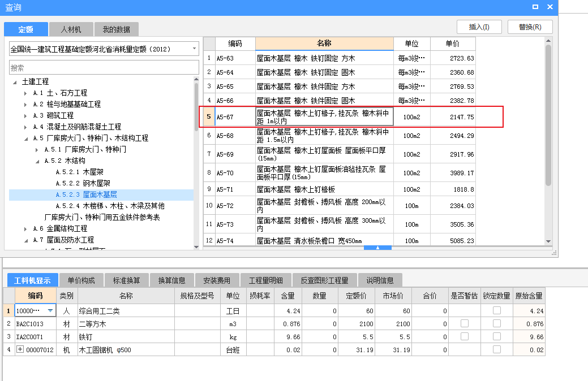The width and height of the screenshot is (588, 381).
Task: Toggle 锁定数量 checkbox for 铁钉
Action: pos(496,336)
